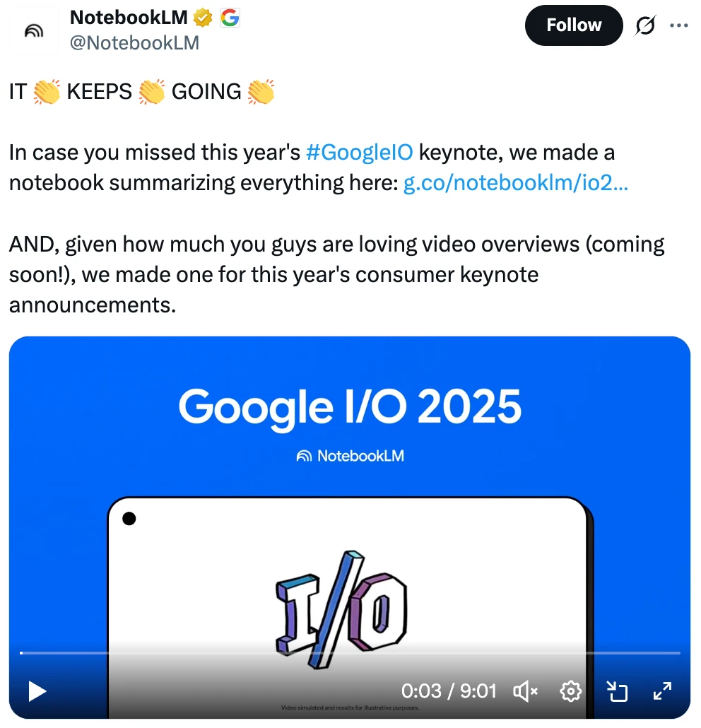This screenshot has height=728, width=701.
Task: Click the Google affiliate badge
Action: point(230,18)
